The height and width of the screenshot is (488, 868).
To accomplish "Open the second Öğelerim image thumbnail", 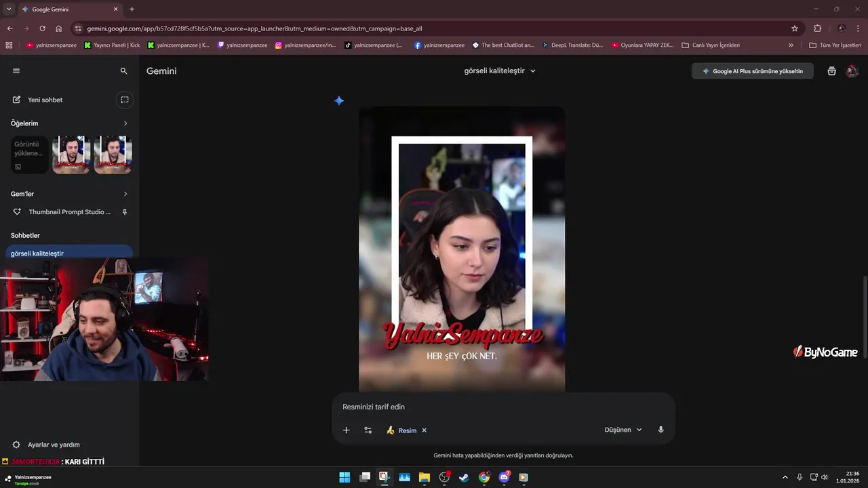I will tap(71, 155).
